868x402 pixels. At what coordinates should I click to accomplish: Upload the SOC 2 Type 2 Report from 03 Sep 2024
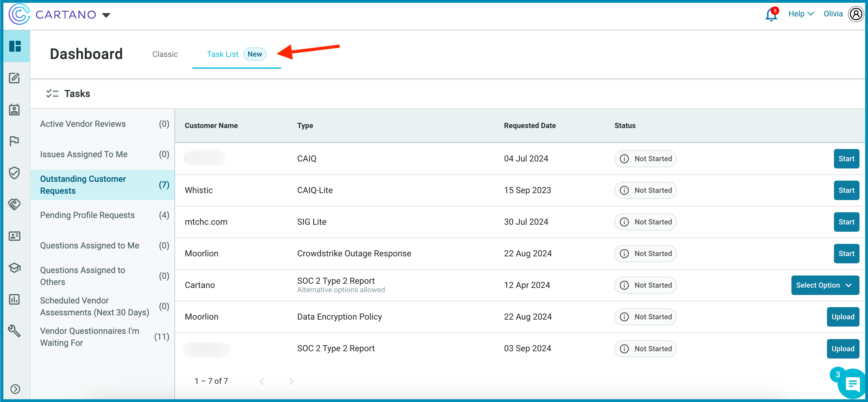point(843,349)
